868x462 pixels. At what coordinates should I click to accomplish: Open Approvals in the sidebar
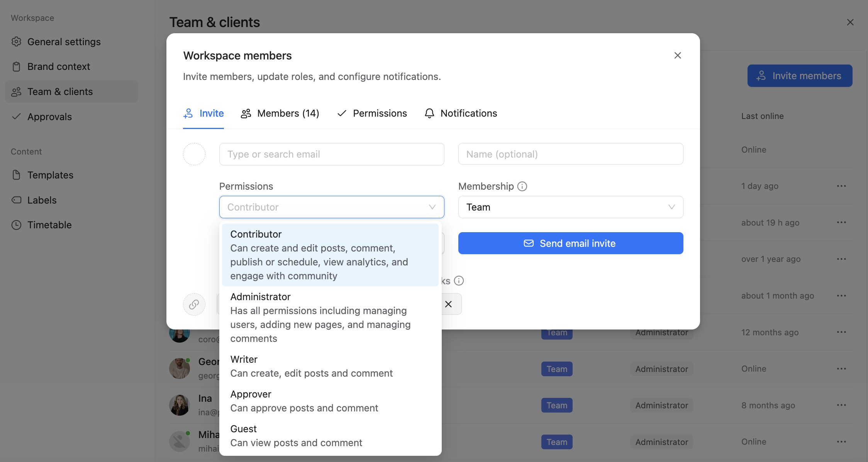tap(71, 117)
